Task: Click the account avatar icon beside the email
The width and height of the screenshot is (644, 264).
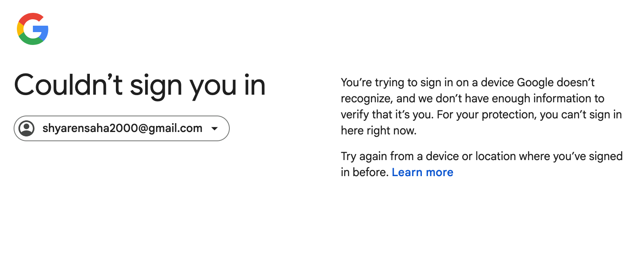Action: click(x=27, y=128)
